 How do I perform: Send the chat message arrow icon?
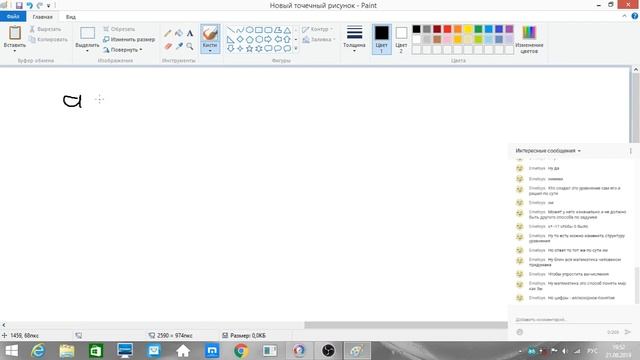pos(628,332)
